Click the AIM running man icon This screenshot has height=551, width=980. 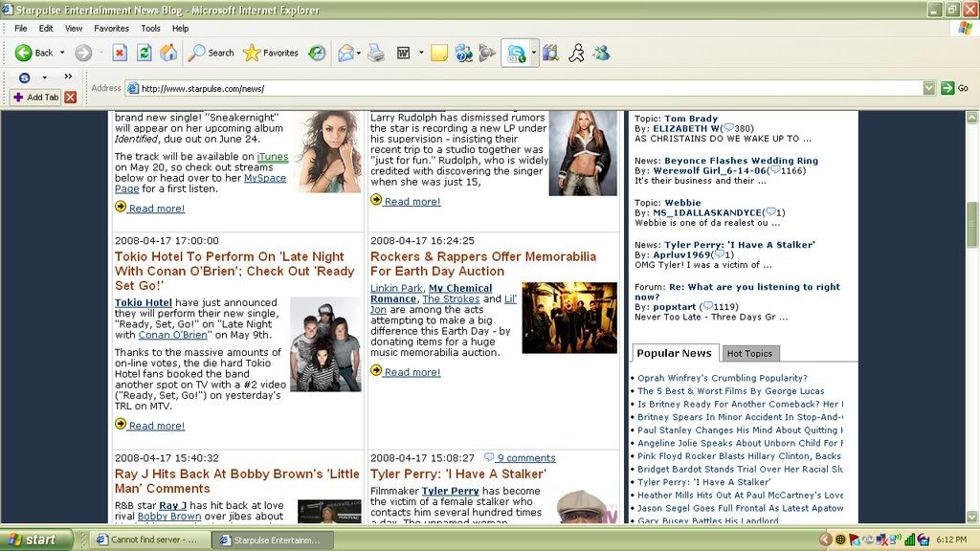[576, 53]
